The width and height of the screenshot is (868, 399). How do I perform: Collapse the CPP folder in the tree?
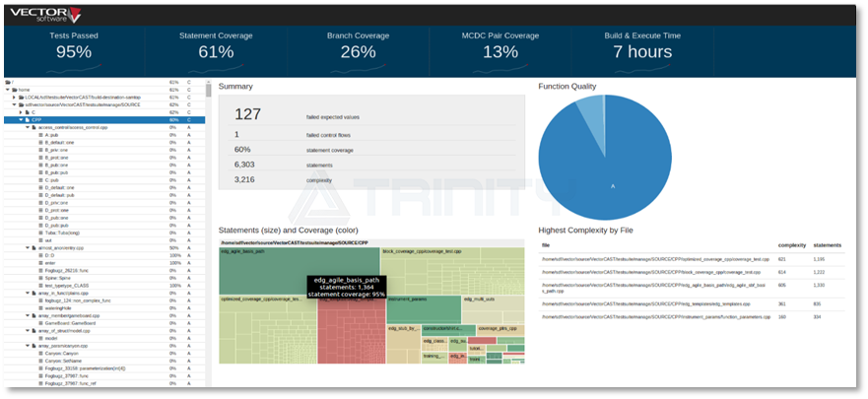pyautogui.click(x=21, y=120)
